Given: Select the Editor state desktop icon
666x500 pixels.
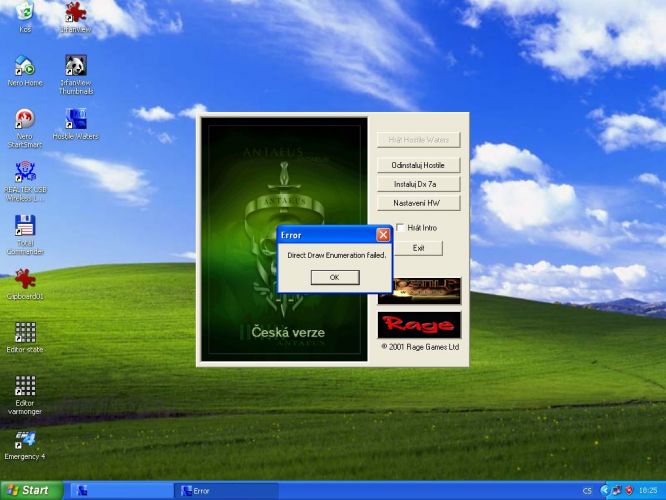Looking at the screenshot, I should (25, 338).
